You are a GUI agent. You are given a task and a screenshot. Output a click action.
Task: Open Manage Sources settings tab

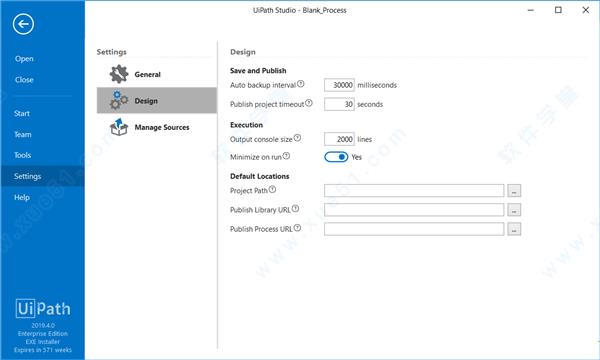pos(157,127)
